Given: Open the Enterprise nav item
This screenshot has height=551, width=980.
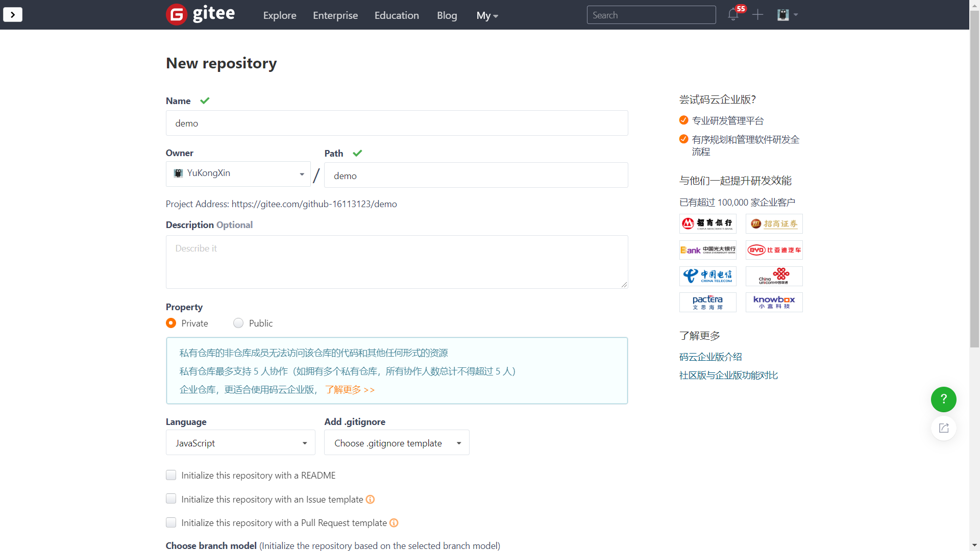Looking at the screenshot, I should pyautogui.click(x=335, y=15).
